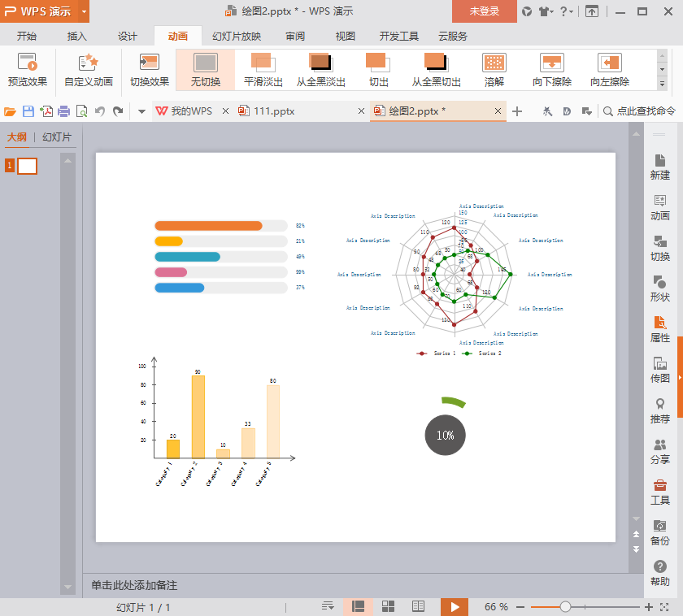The image size is (683, 616).
Task: Apply Wipe Left (向左擦除) transition
Action: [x=610, y=70]
